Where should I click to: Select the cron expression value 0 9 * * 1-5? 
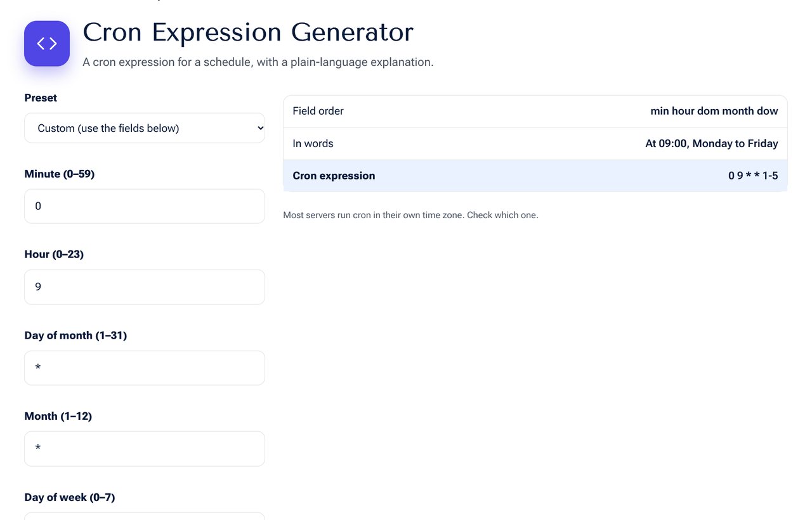point(753,176)
